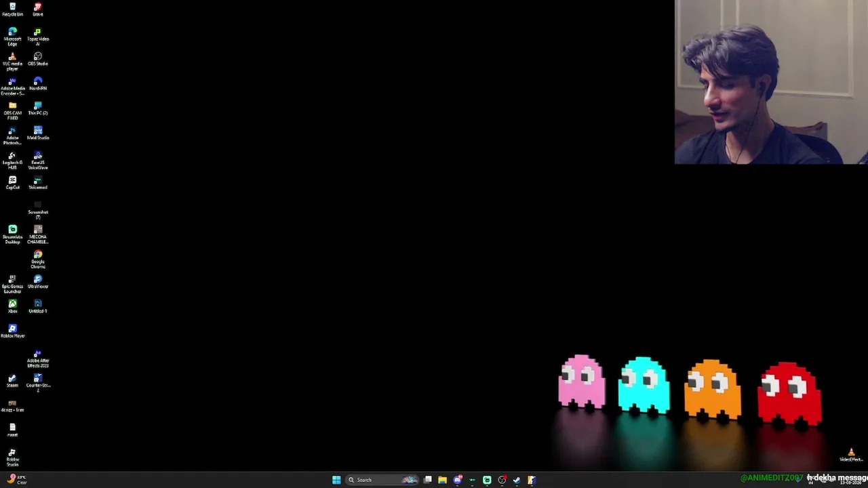This screenshot has width=868, height=488.
Task: Open the Windows Start menu
Action: point(336,480)
